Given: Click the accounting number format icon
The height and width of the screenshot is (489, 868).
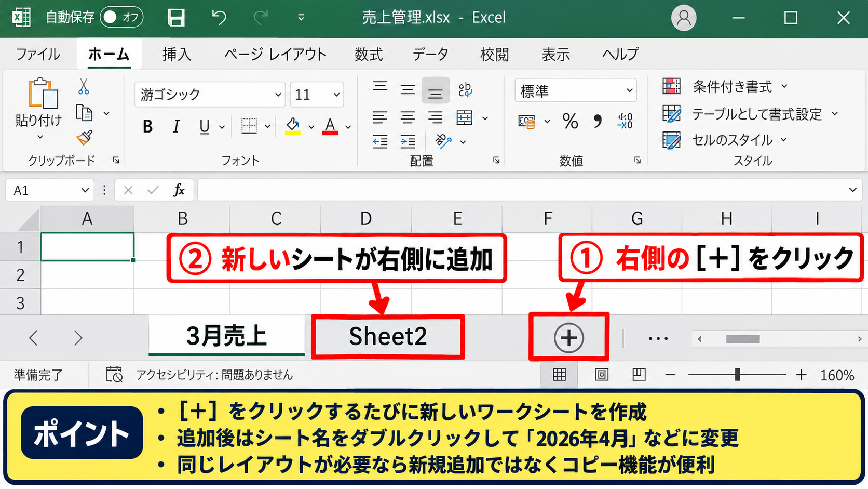Looking at the screenshot, I should tap(527, 122).
